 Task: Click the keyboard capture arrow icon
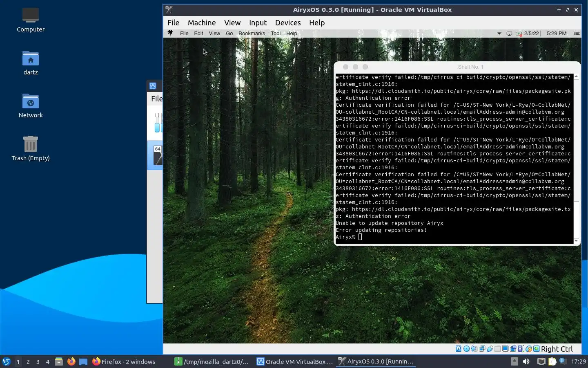tap(537, 349)
